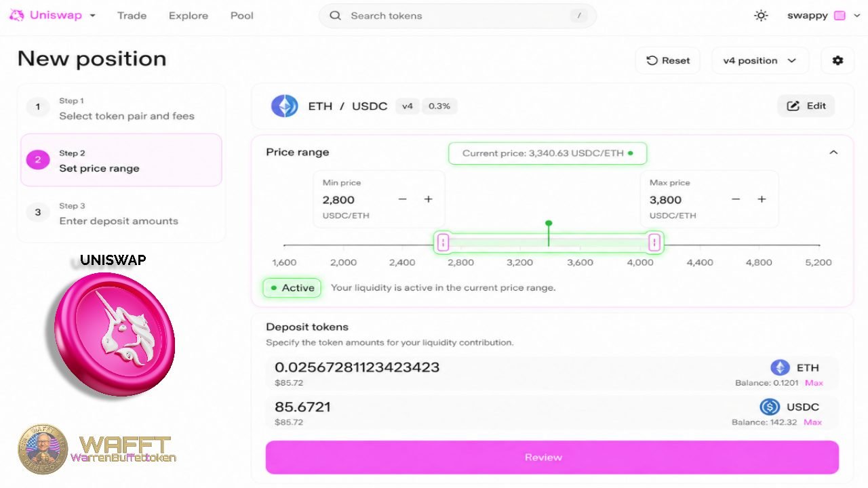The image size is (868, 488).
Task: Click the right range slider handle
Action: click(654, 242)
